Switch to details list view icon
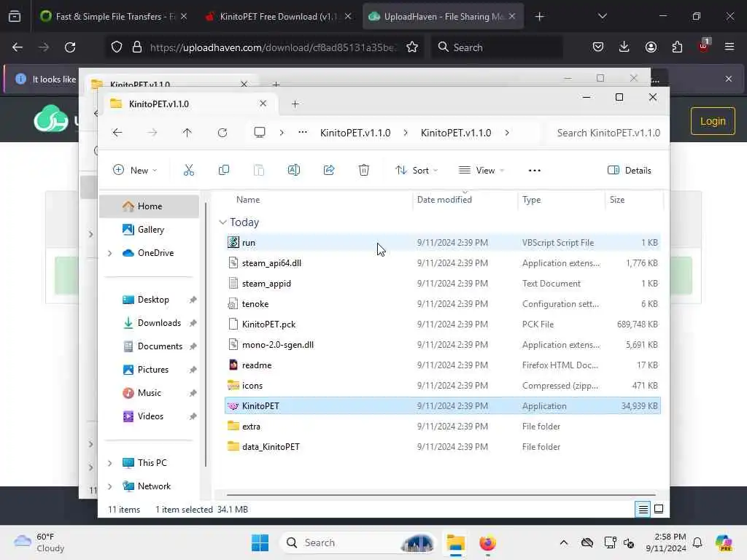The width and height of the screenshot is (747, 560). (643, 509)
